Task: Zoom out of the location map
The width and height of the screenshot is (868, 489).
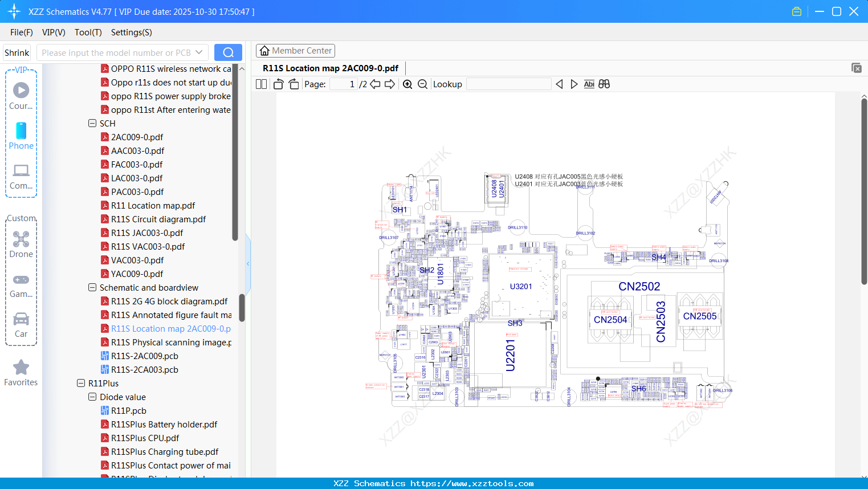Action: coord(422,84)
